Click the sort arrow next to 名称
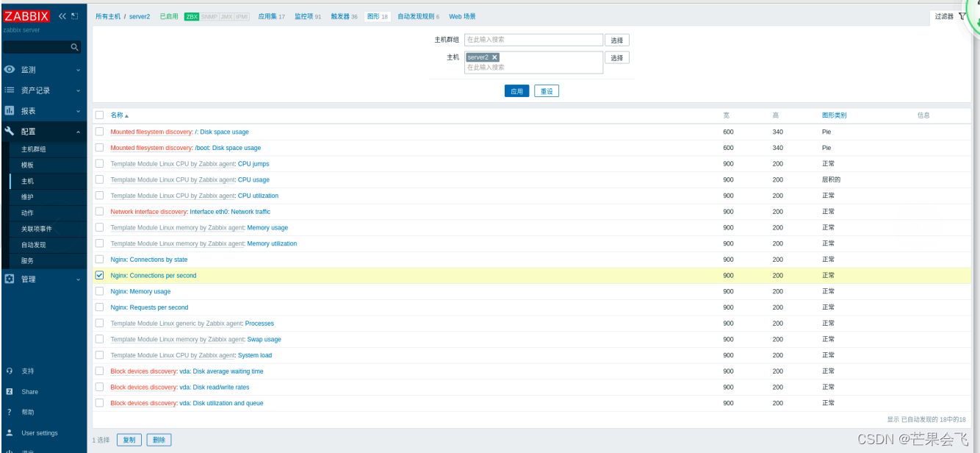The width and height of the screenshot is (980, 453). pos(126,116)
